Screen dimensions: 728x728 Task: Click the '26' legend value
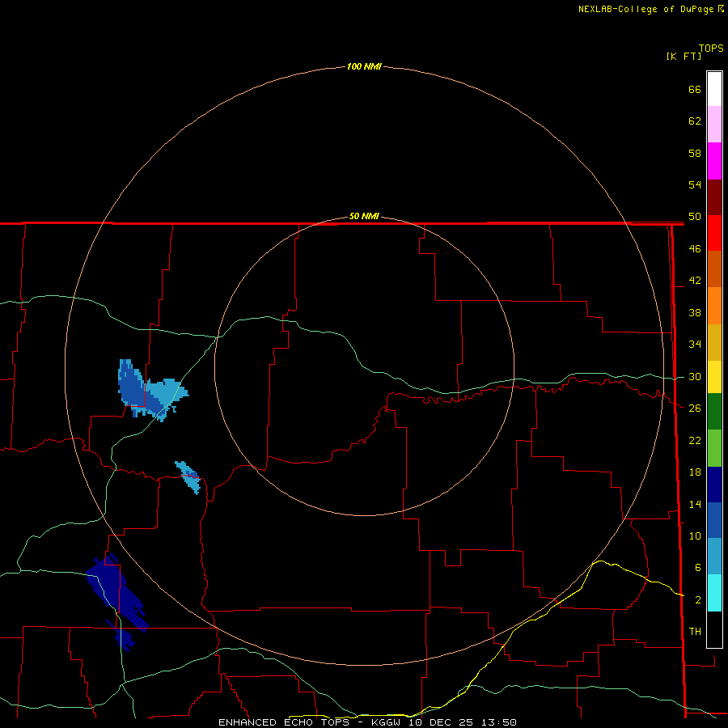point(695,408)
